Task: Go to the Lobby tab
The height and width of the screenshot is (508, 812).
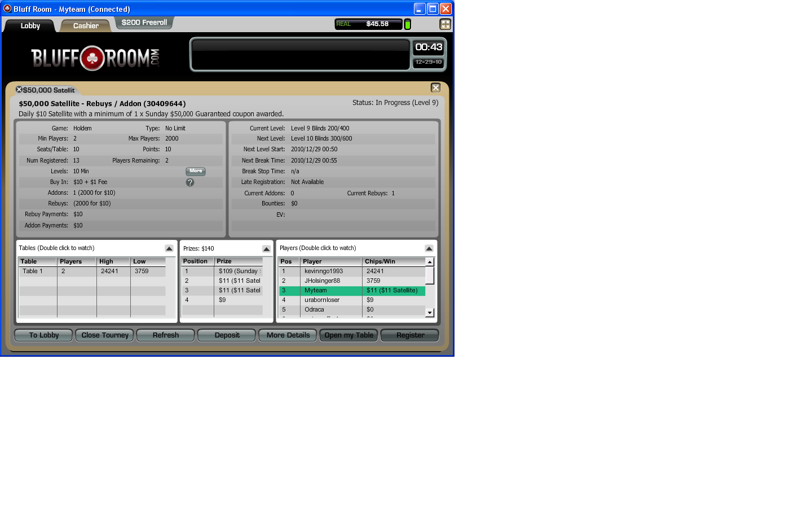Action: click(x=30, y=26)
